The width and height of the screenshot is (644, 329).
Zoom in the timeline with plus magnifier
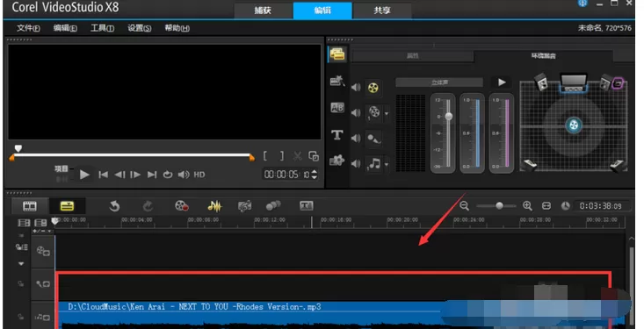pyautogui.click(x=527, y=206)
